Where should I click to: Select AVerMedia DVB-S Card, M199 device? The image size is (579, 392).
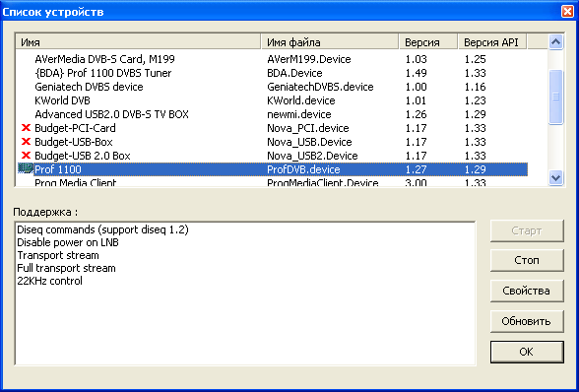click(x=104, y=59)
